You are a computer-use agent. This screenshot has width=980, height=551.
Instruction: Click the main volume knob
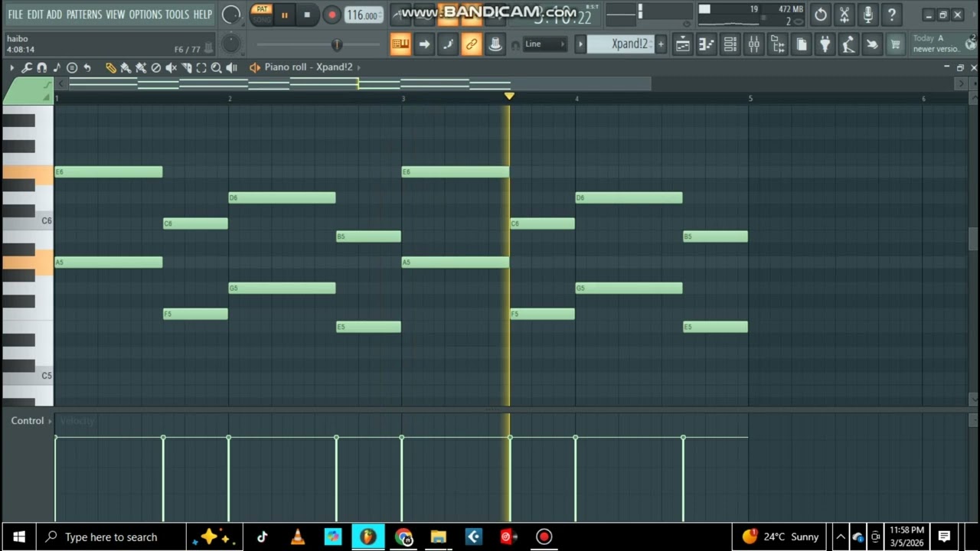click(x=230, y=15)
